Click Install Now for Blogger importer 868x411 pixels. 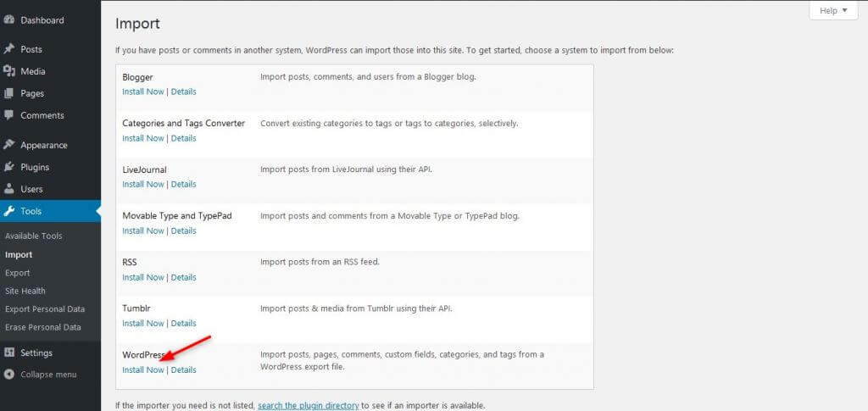(x=143, y=92)
